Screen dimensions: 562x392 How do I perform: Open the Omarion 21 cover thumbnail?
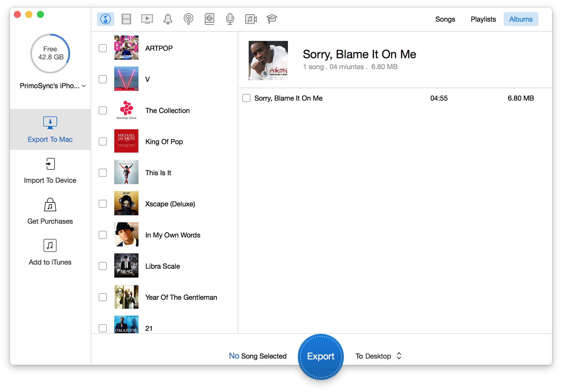(x=126, y=325)
